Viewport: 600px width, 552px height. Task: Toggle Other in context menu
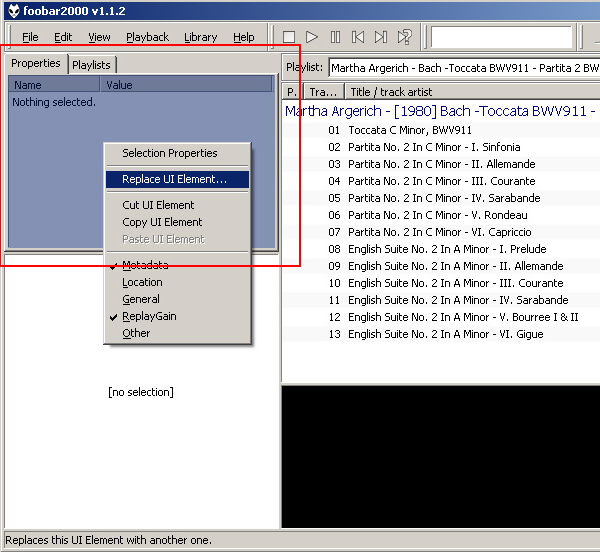click(x=178, y=333)
